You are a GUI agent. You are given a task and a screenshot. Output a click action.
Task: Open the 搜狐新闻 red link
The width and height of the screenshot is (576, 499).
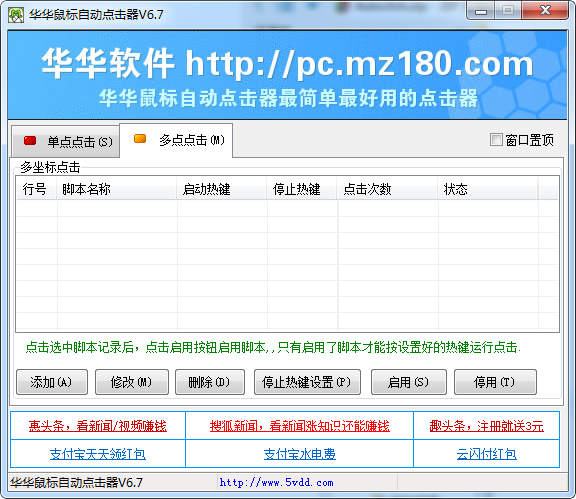point(299,426)
